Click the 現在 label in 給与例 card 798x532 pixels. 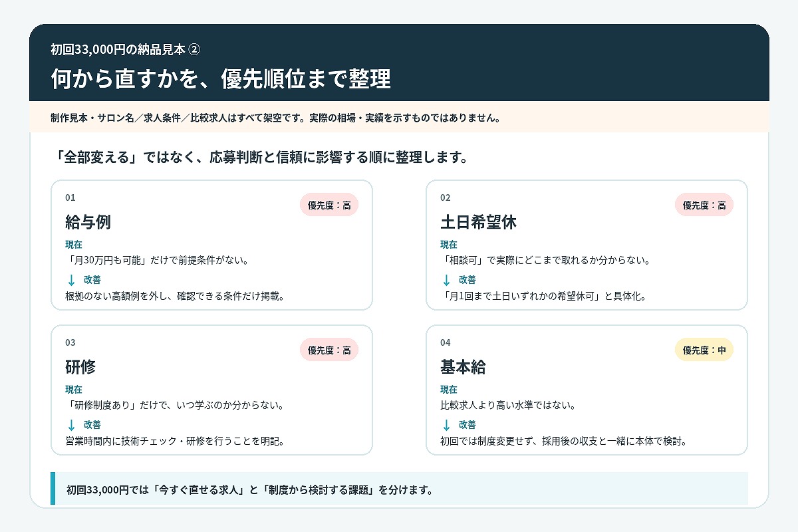coord(74,245)
